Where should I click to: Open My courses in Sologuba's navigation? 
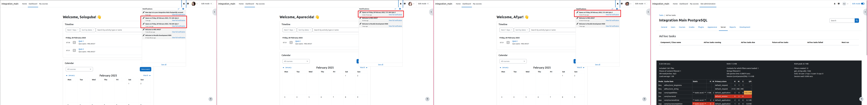click(43, 4)
